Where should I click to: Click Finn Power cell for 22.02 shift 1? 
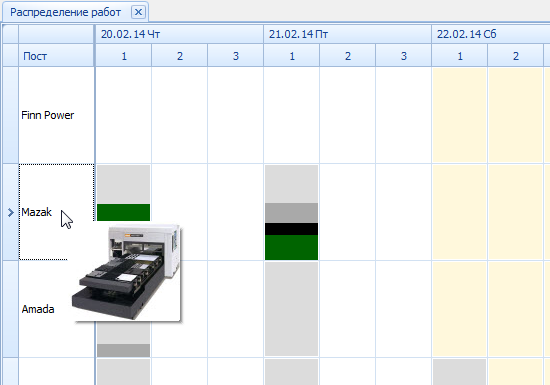tap(460, 115)
